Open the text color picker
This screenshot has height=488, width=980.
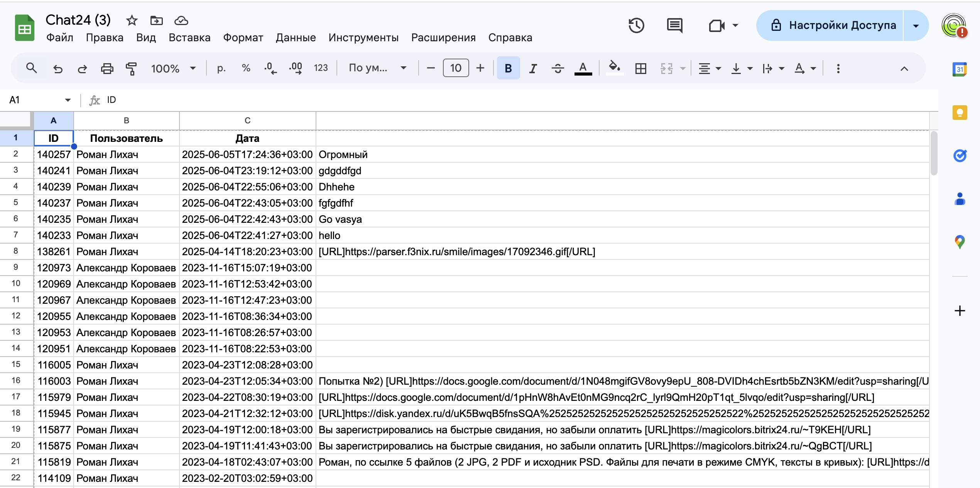(583, 69)
